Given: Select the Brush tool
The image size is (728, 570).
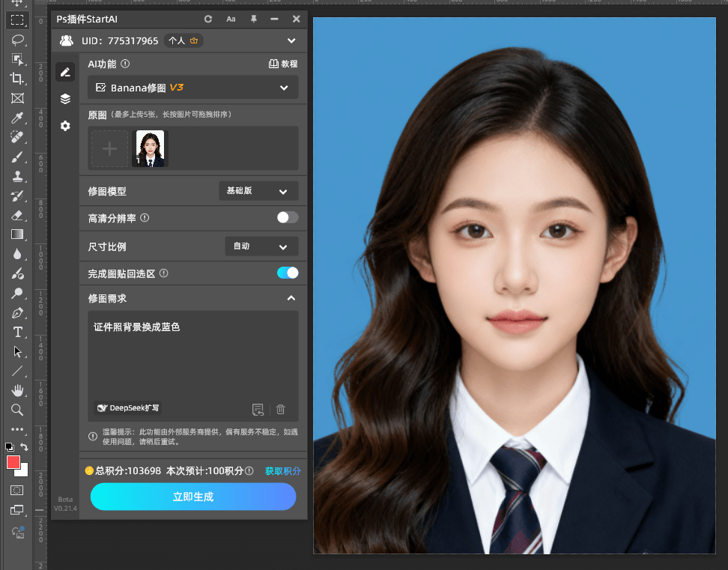Looking at the screenshot, I should point(16,157).
